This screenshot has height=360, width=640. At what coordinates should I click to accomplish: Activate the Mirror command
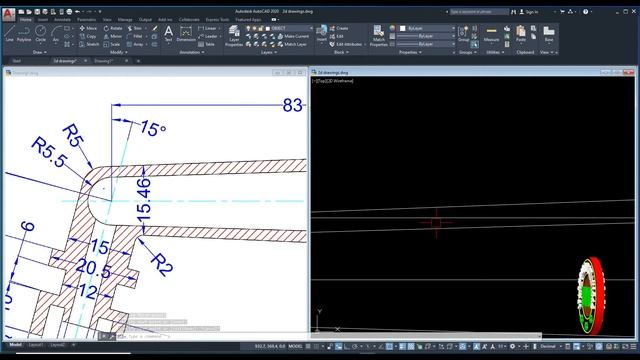point(113,36)
